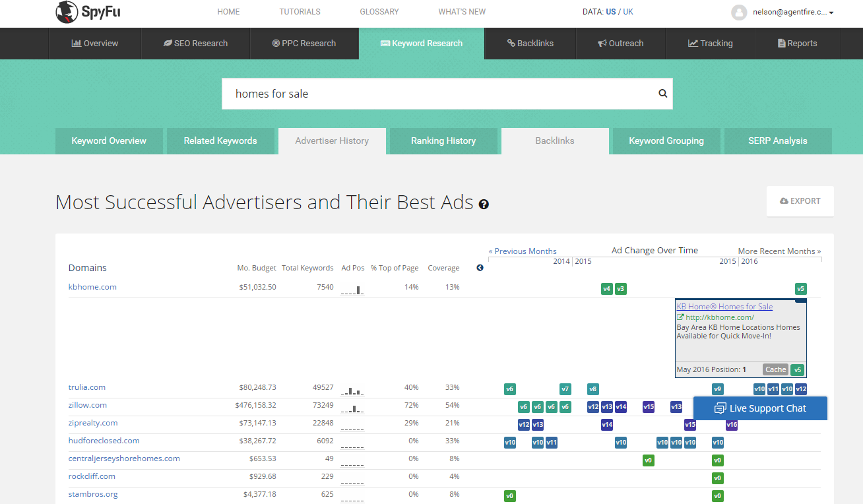Open hudforeclosed.com domain link
The height and width of the screenshot is (504, 863).
104,441
